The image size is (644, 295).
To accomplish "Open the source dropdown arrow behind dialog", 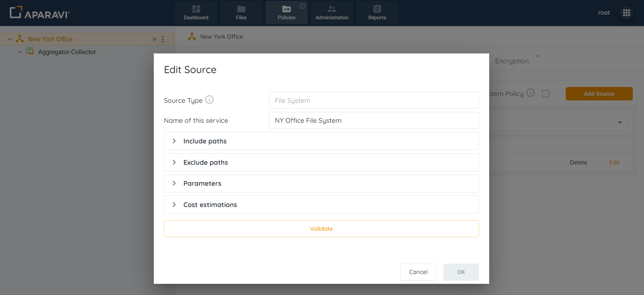I will (x=620, y=122).
